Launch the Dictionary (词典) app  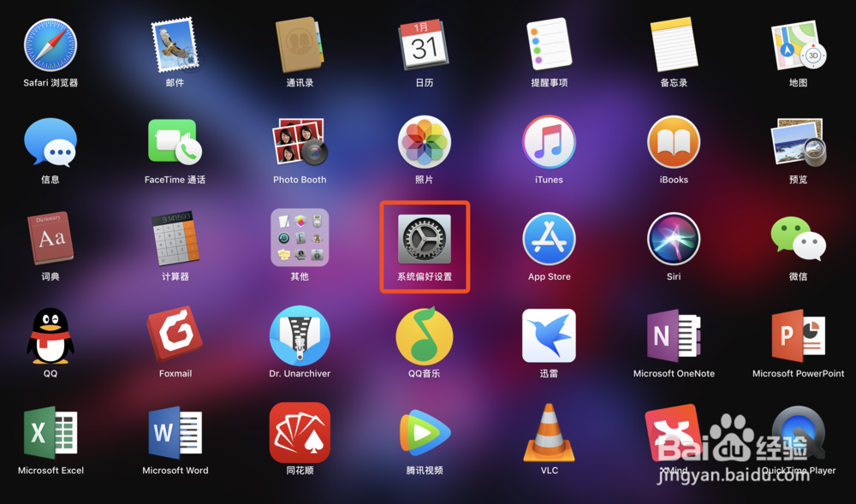pyautogui.click(x=51, y=239)
